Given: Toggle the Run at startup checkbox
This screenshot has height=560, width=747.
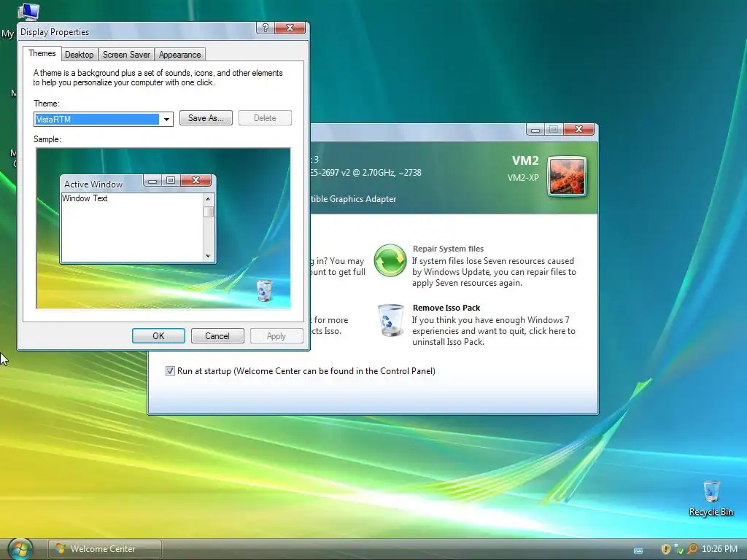Looking at the screenshot, I should click(170, 371).
